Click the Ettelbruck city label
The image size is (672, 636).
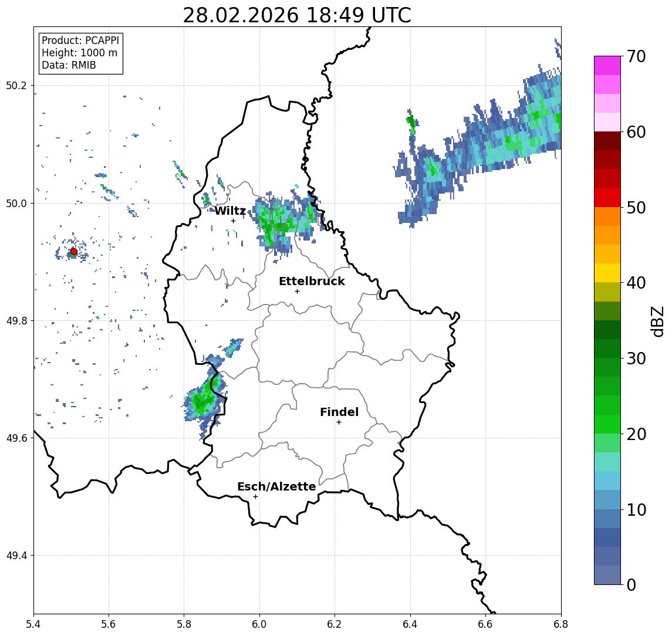(x=312, y=281)
